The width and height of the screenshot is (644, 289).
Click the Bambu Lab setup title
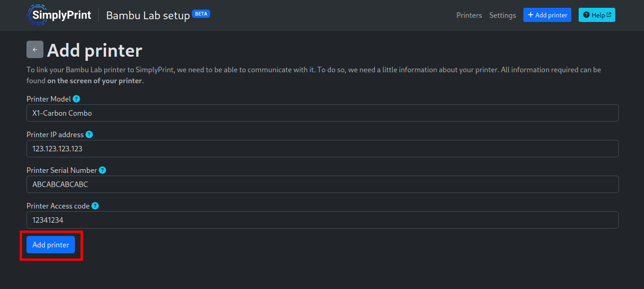[x=148, y=16]
